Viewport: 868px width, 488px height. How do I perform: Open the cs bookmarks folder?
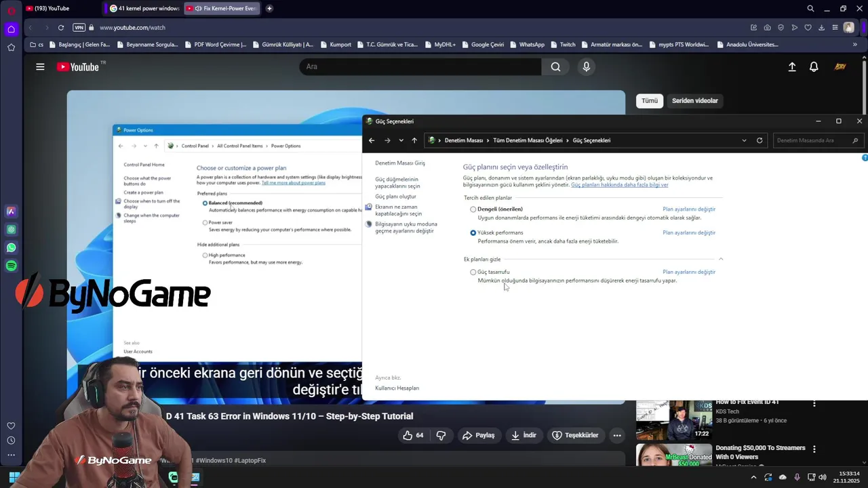(x=36, y=45)
